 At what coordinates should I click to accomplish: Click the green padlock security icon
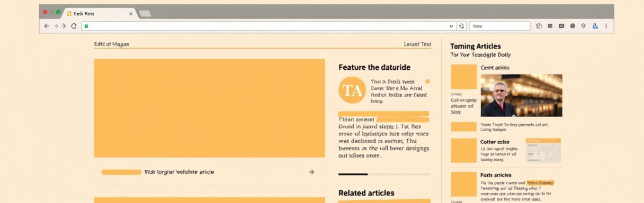point(86,26)
